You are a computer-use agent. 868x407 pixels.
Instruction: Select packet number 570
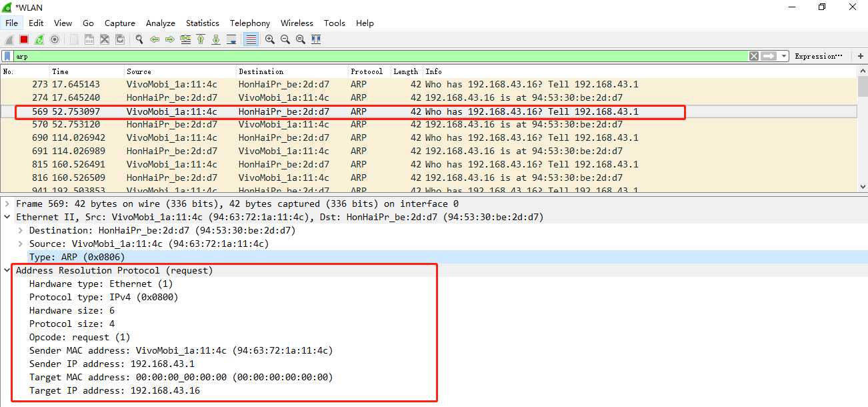tap(429, 125)
